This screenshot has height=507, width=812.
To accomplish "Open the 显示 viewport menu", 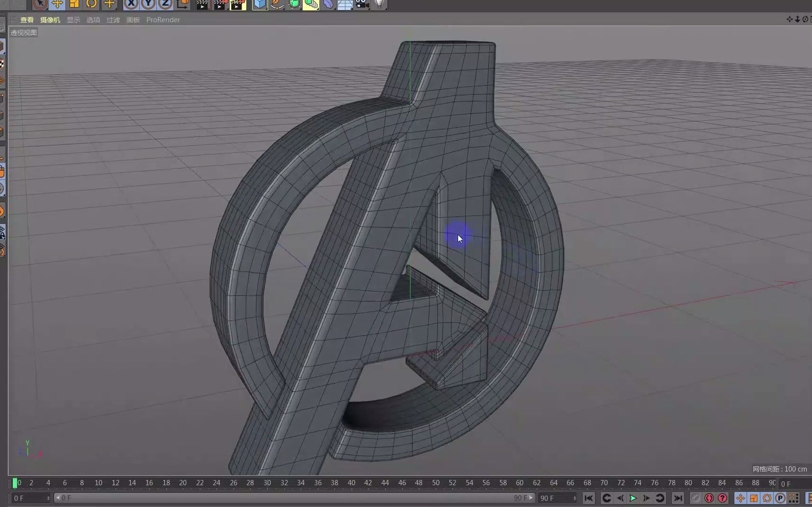I will (x=73, y=20).
